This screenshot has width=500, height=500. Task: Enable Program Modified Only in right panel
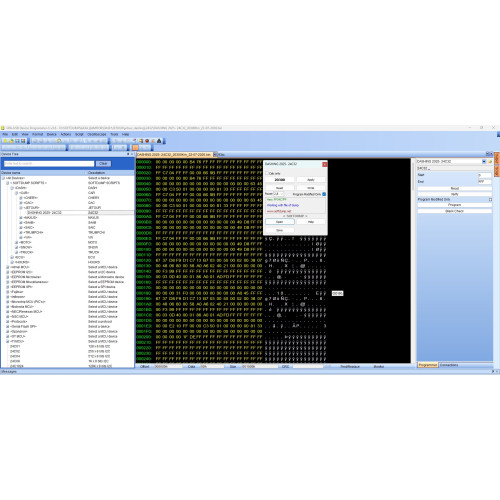[x=490, y=199]
